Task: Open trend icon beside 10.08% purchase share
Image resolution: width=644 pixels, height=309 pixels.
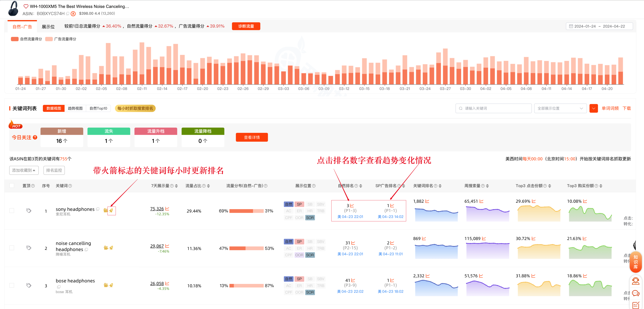Action: tap(585, 201)
